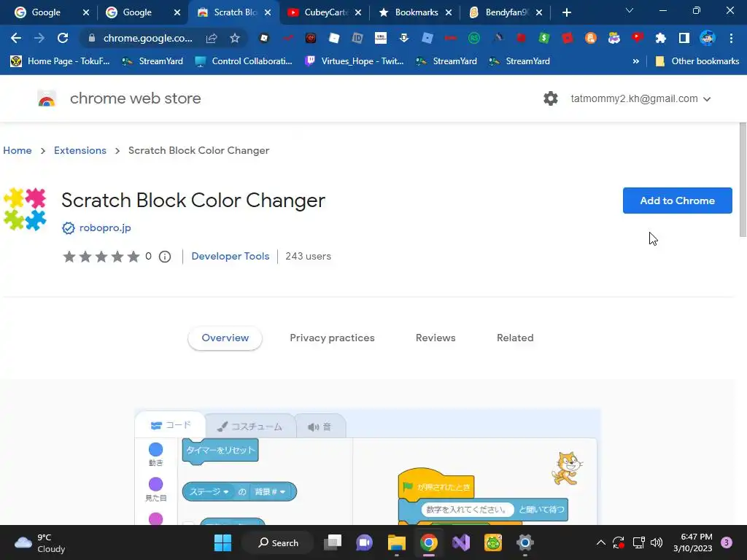Show hidden system tray icons
Viewport: 747px width, 560px height.
click(601, 542)
